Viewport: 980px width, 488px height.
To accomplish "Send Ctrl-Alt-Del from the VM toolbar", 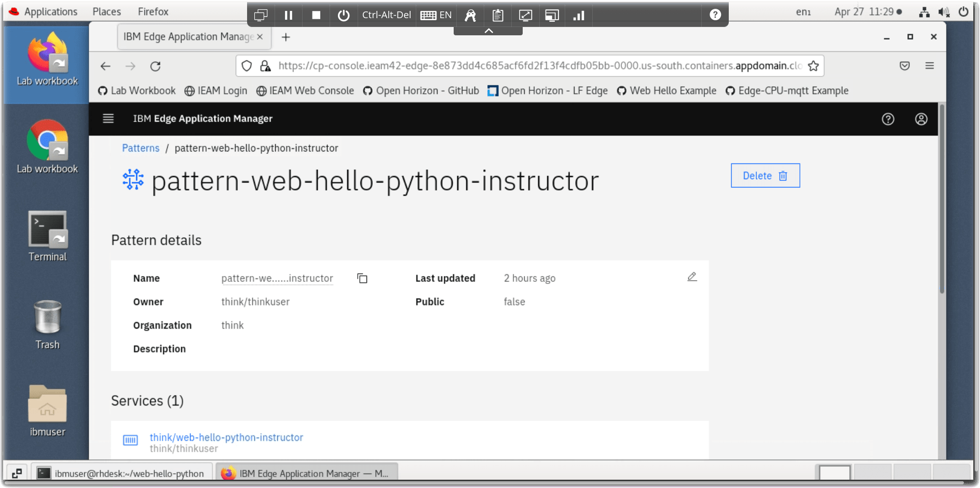I will click(387, 15).
